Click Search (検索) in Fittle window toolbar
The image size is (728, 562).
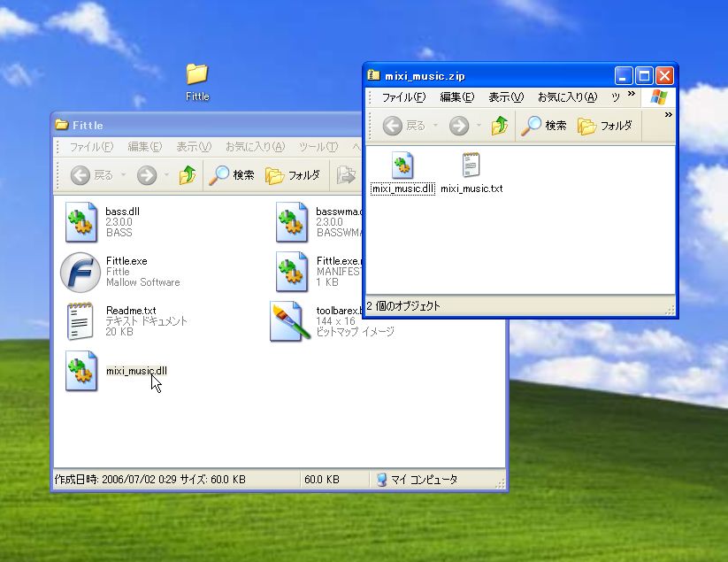coord(232,175)
